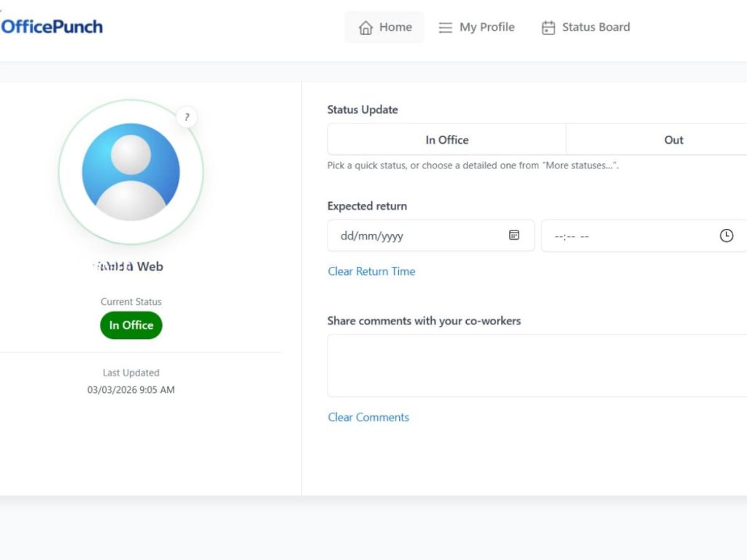Click the house icon beside Home
Viewport: 747px width, 560px height.
[x=365, y=28]
